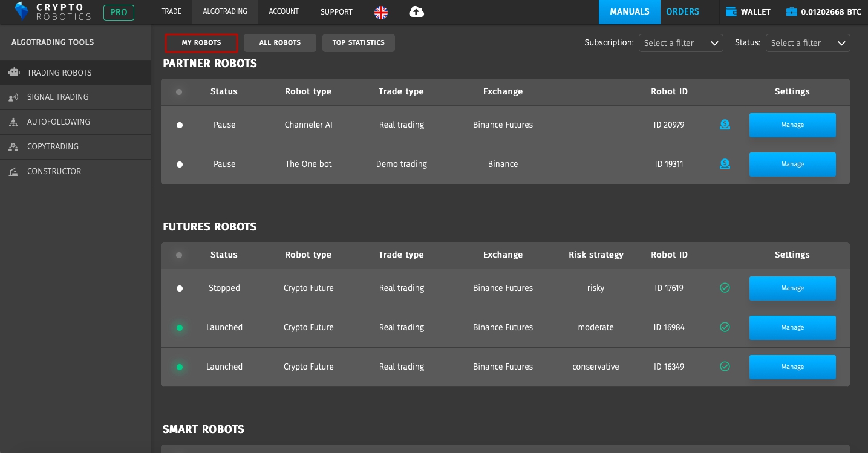
Task: Click the Signal Trading sidebar icon
Action: pyautogui.click(x=14, y=97)
